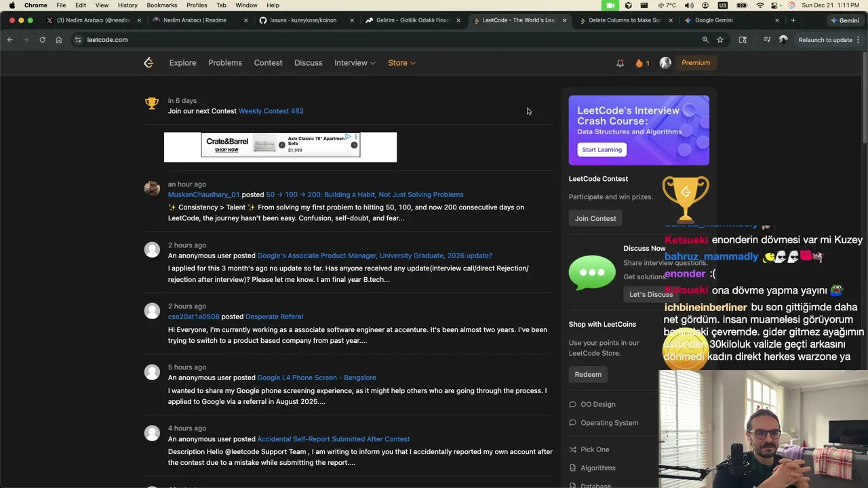Open the 50 → 100 → 200 Building a Habit post

365,195
